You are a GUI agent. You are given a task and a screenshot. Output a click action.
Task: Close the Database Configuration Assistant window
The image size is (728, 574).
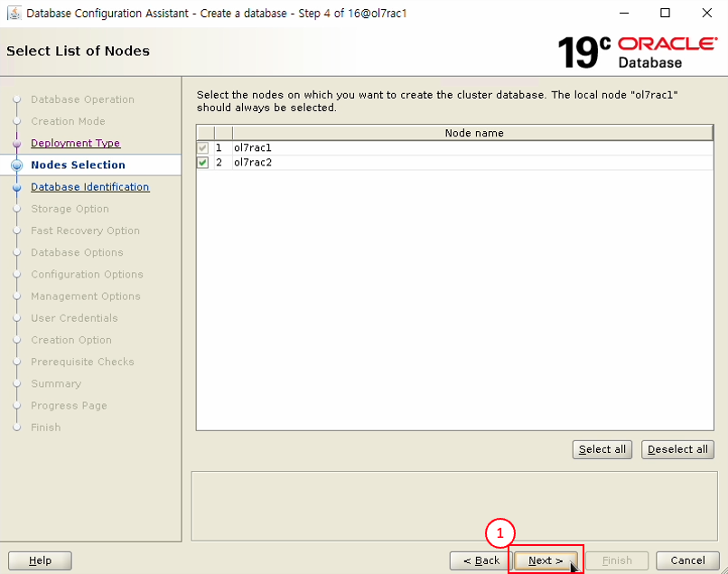[x=706, y=13]
